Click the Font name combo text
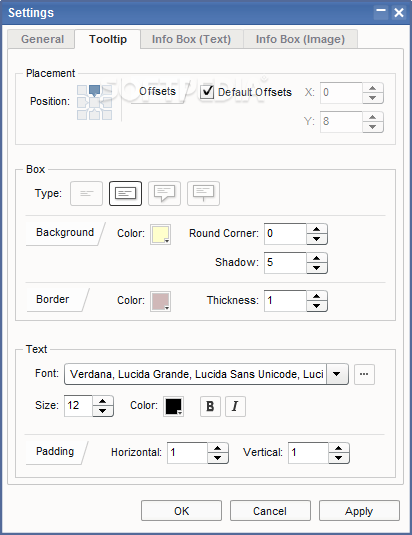This screenshot has height=535, width=412. [196, 374]
